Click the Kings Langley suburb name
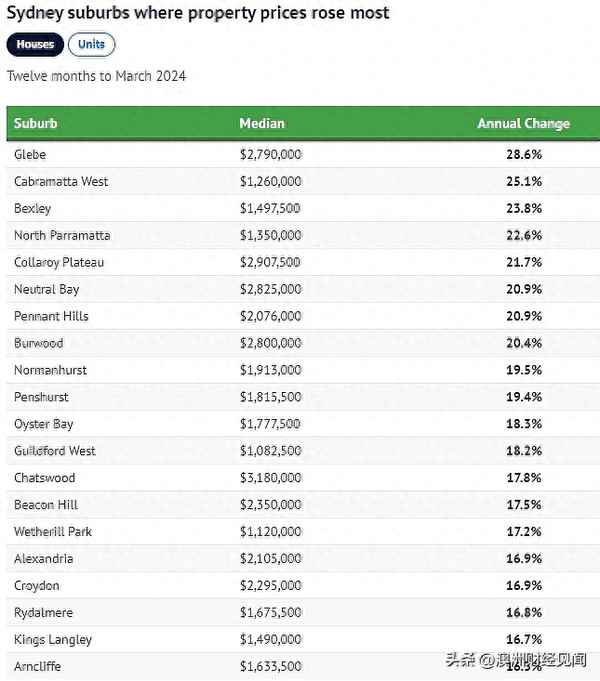The image size is (600, 681). point(53,640)
